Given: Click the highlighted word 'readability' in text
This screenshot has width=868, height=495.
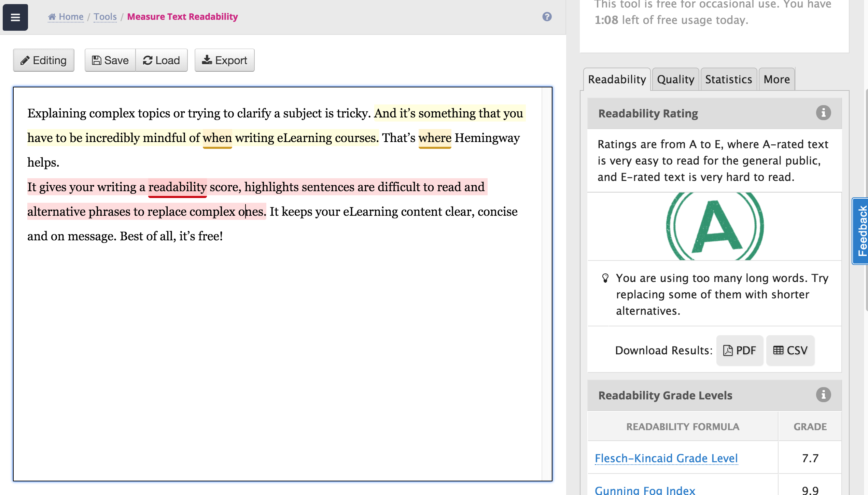Looking at the screenshot, I should click(x=177, y=187).
